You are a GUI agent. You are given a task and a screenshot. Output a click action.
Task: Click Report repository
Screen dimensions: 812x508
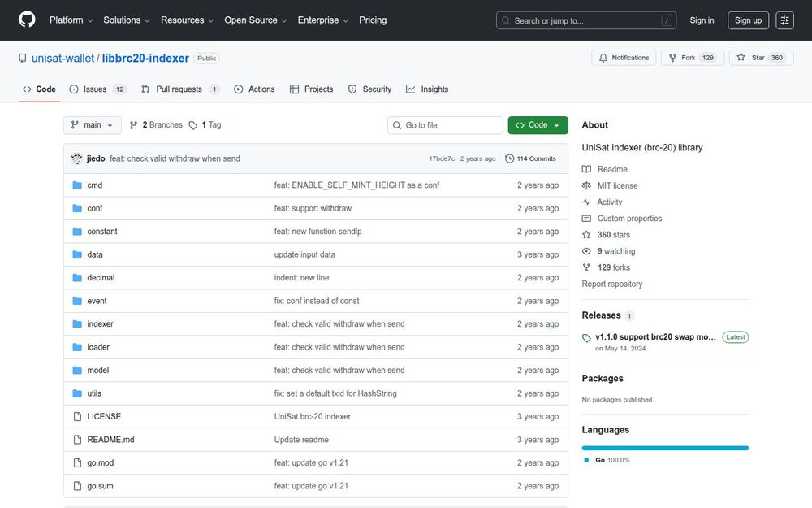tap(612, 284)
